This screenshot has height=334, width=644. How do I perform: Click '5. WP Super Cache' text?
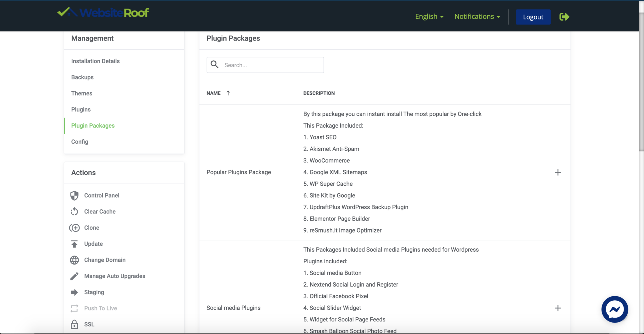pos(328,184)
